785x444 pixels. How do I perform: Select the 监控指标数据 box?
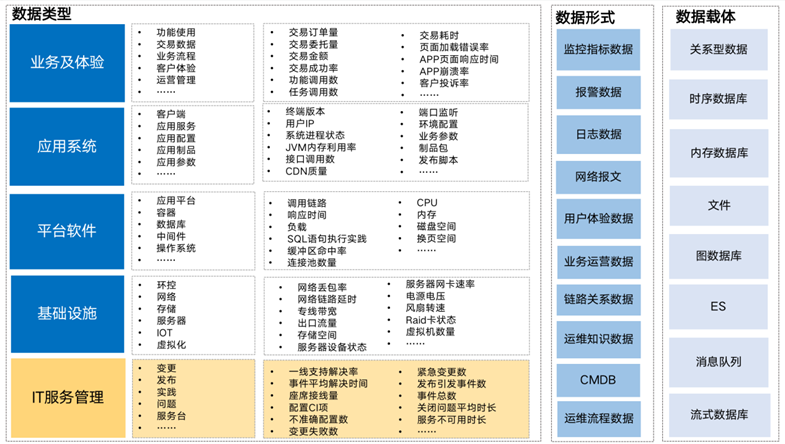tap(598, 49)
